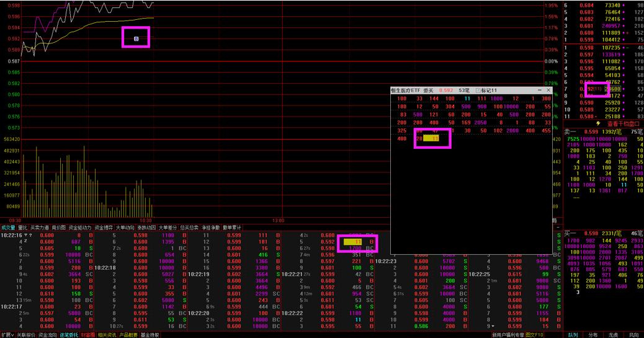Screen dimensions: 644x338
Task: Toggle the 标记11 checkbox in popup
Action: pyautogui.click(x=478, y=91)
